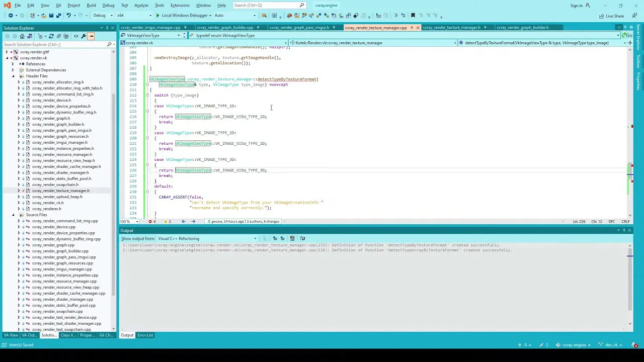Click Sign in link
The width and height of the screenshot is (644, 362).
pos(577,6)
